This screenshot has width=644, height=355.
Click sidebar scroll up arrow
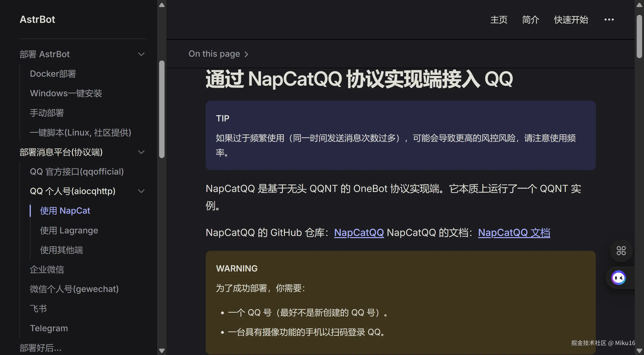(162, 5)
